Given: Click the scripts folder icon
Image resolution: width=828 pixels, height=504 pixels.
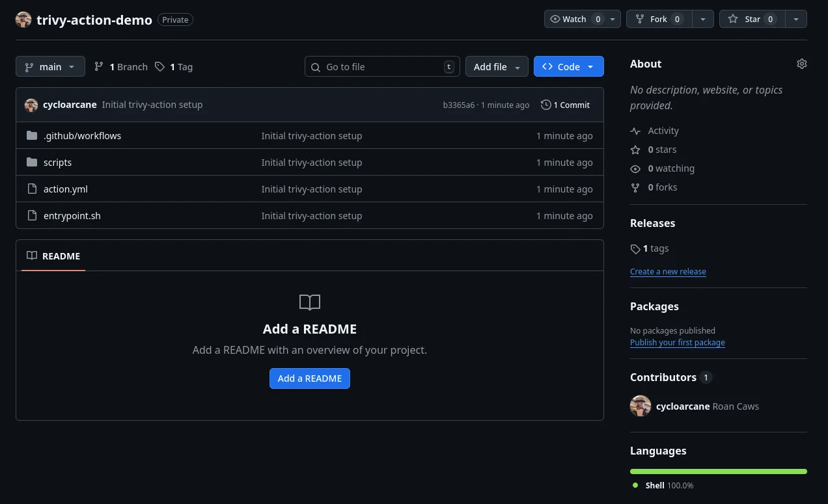Looking at the screenshot, I should [32, 163].
